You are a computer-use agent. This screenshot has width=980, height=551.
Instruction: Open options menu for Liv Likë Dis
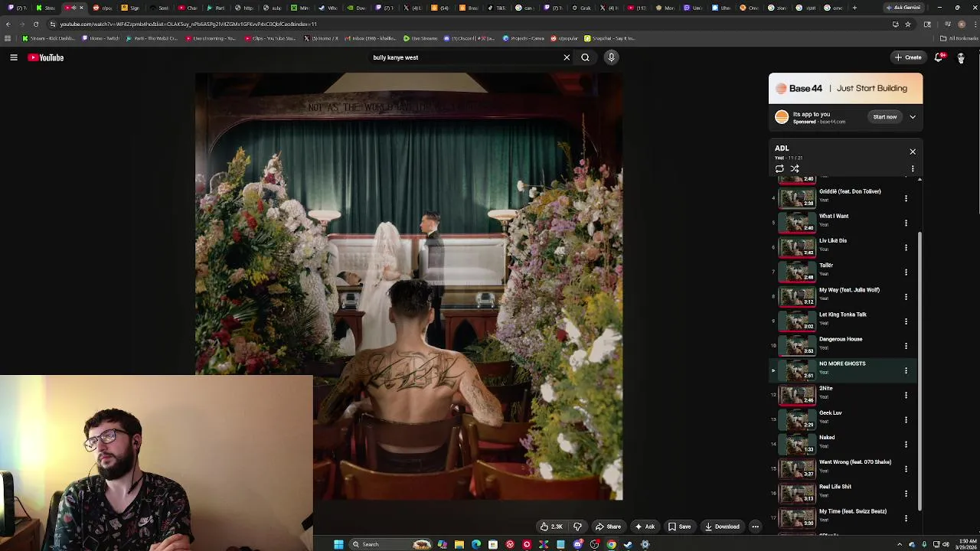(x=906, y=247)
